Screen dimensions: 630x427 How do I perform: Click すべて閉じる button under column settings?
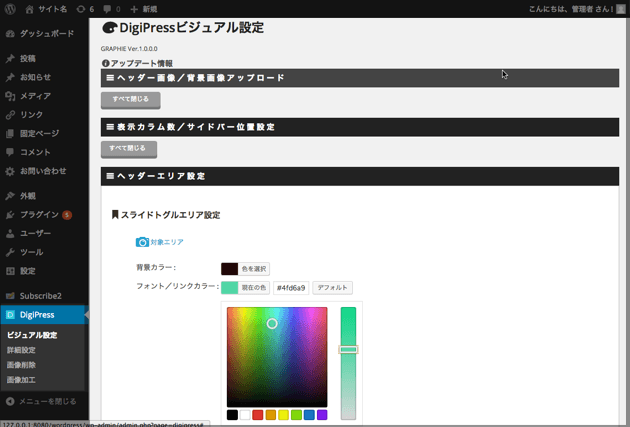129,149
